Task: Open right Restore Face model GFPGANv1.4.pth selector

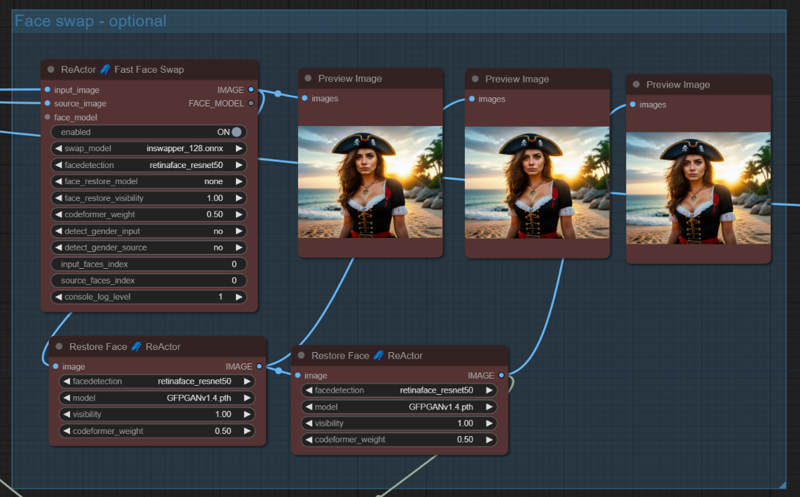Action: [399, 407]
